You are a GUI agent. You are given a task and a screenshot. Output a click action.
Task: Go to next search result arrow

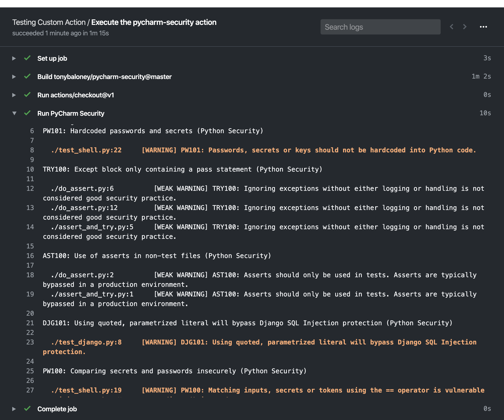click(465, 27)
